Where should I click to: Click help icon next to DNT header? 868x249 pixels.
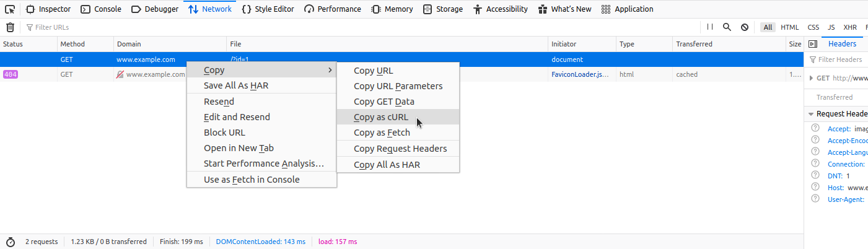tap(815, 175)
